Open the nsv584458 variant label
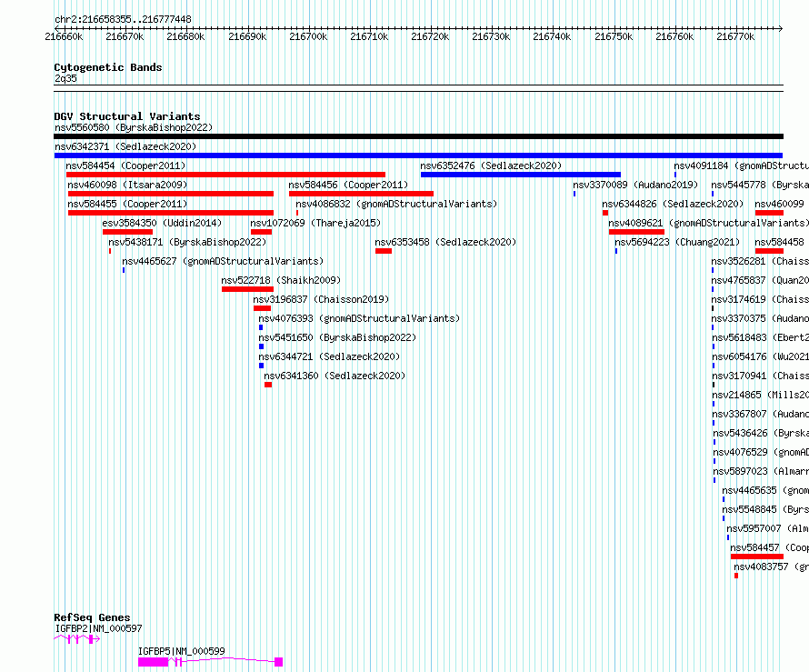 pos(779,242)
